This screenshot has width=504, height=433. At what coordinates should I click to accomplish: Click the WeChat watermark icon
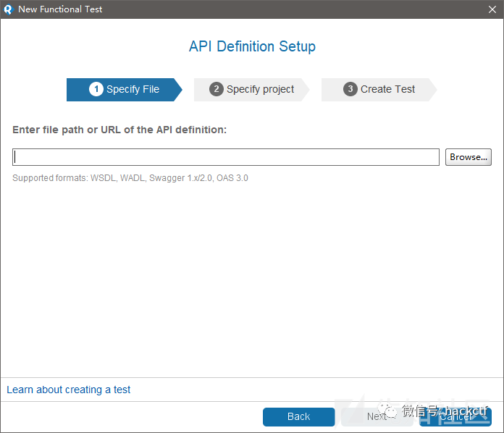(390, 411)
